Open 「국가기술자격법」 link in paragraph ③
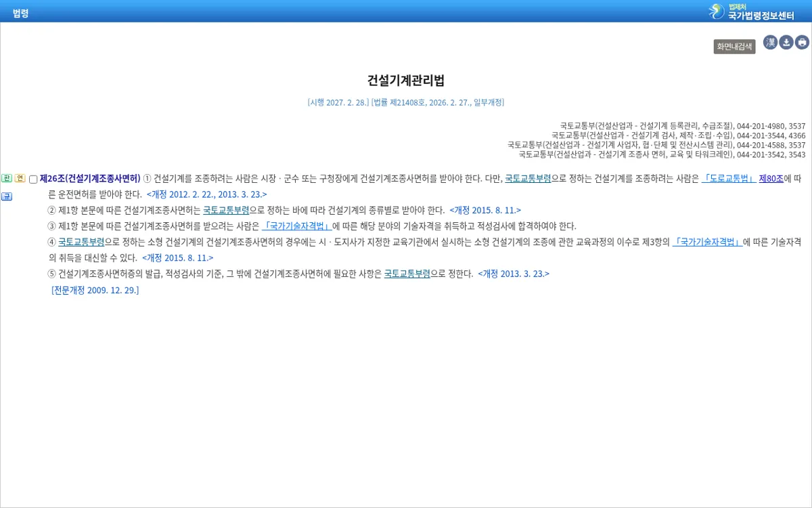 [296, 226]
